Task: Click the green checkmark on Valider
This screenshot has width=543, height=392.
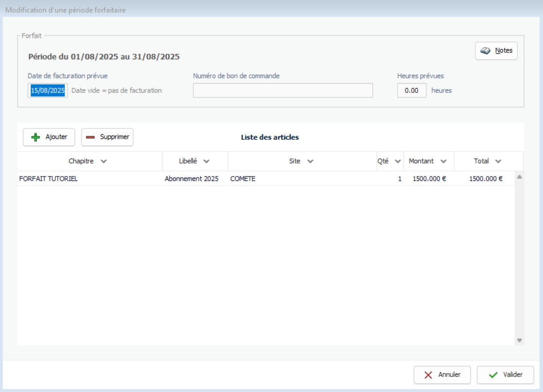Action: coord(493,375)
